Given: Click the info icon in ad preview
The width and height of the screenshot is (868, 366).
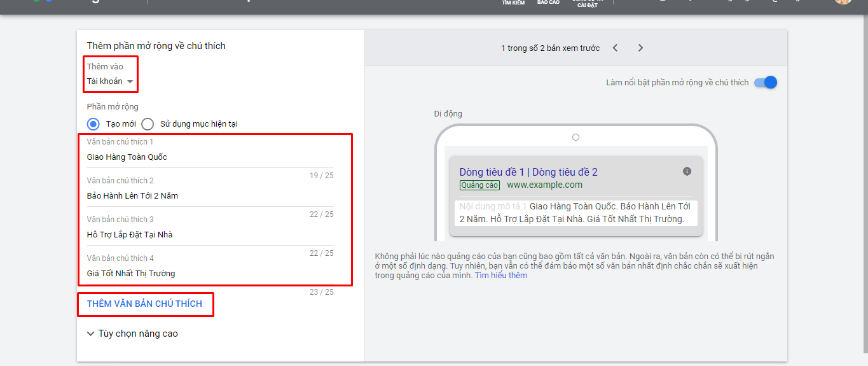Looking at the screenshot, I should click(x=687, y=171).
